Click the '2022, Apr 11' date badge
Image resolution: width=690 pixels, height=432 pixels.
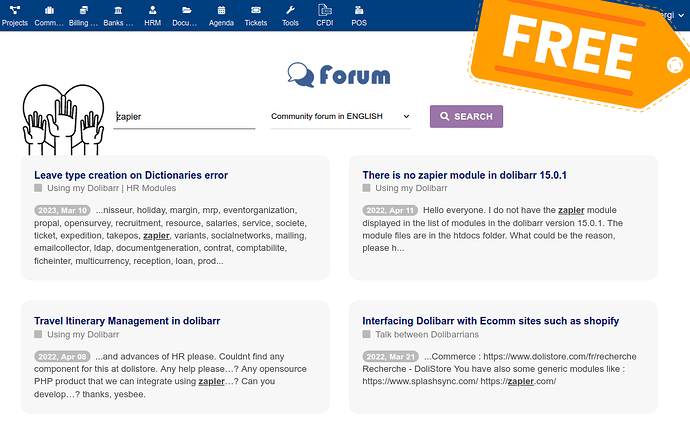pos(390,210)
